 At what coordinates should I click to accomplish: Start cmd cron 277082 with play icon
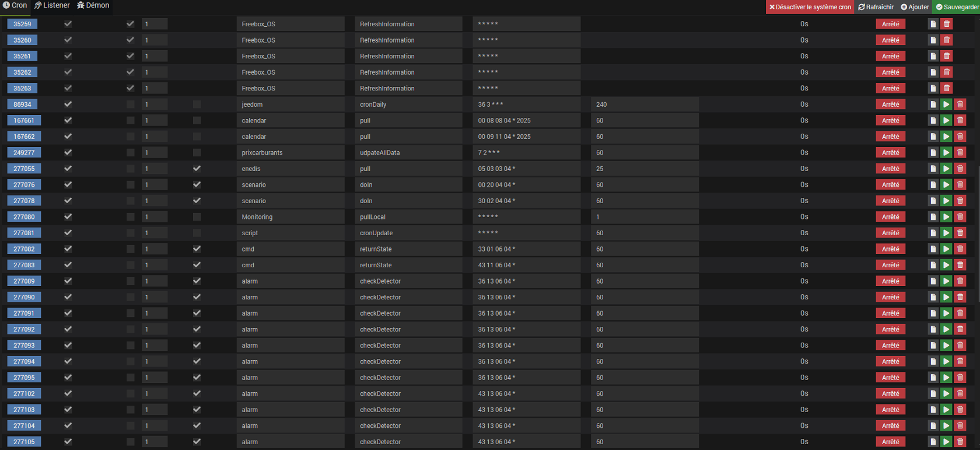coord(946,249)
